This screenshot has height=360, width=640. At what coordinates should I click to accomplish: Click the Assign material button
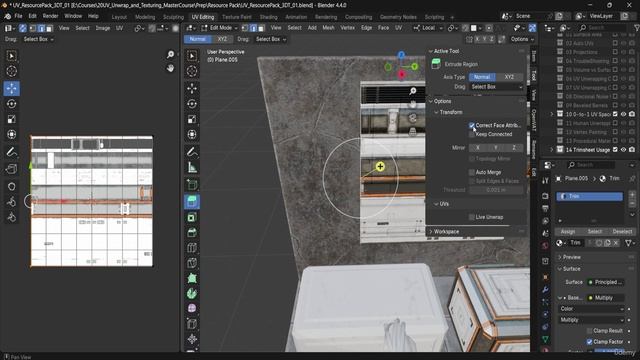coord(568,231)
